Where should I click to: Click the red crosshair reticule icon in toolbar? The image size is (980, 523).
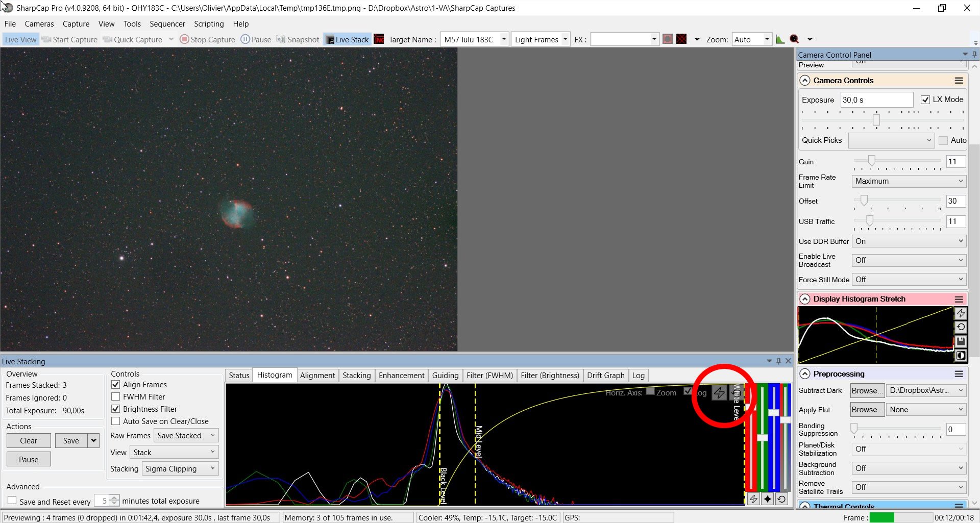click(x=681, y=39)
